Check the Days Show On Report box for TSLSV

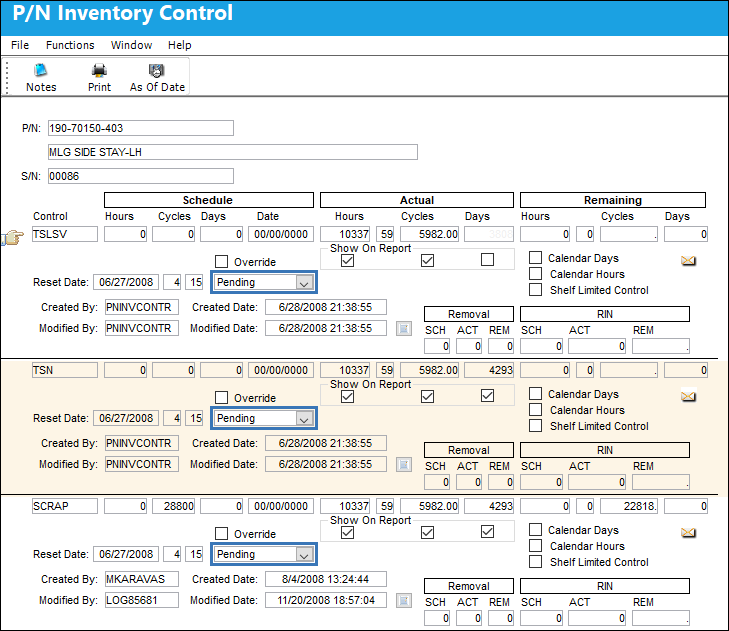(487, 259)
